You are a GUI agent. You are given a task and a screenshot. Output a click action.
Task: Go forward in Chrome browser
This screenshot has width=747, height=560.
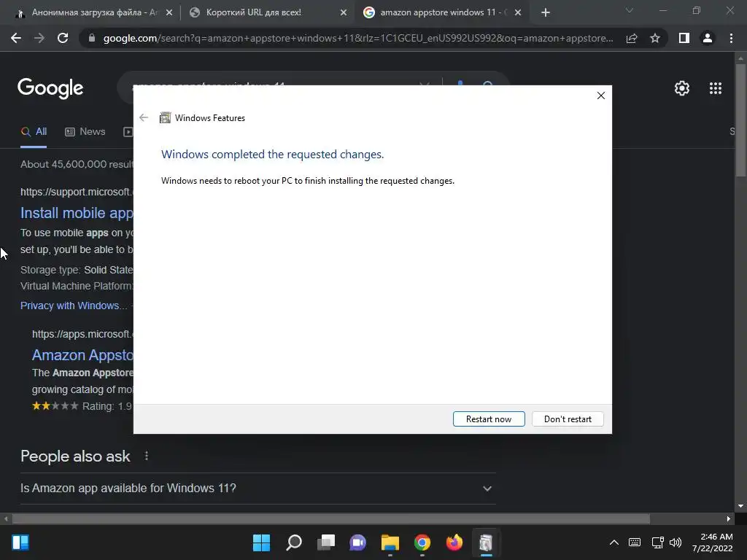coord(39,38)
